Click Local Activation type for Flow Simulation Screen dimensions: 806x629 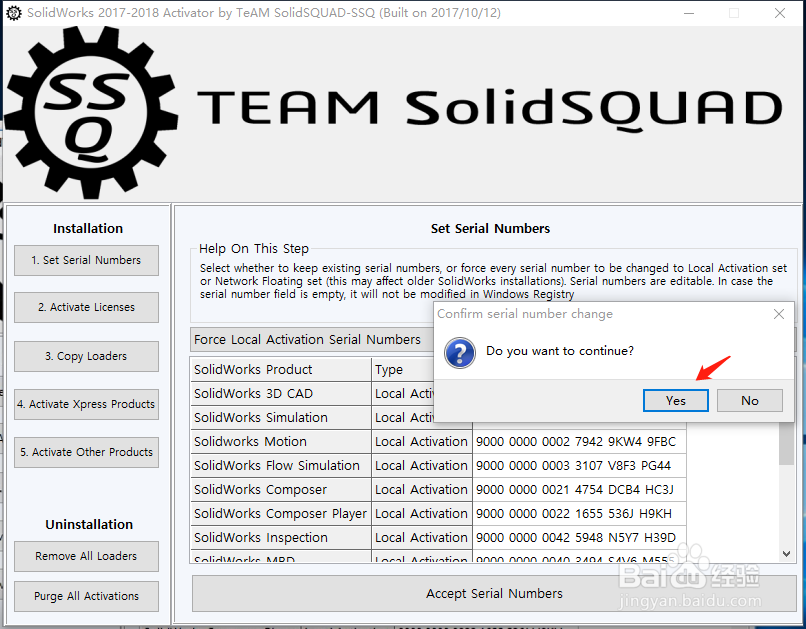point(422,466)
